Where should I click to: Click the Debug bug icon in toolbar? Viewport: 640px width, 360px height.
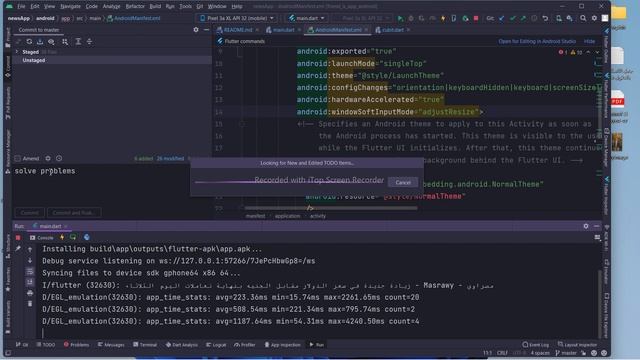pos(411,18)
